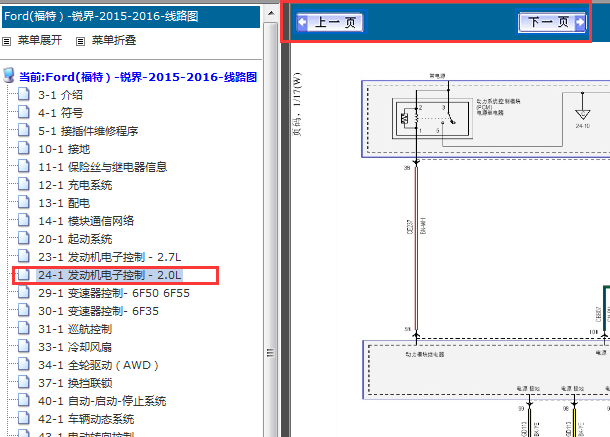Select 30-1 变速器控制- 6F35

click(x=98, y=311)
